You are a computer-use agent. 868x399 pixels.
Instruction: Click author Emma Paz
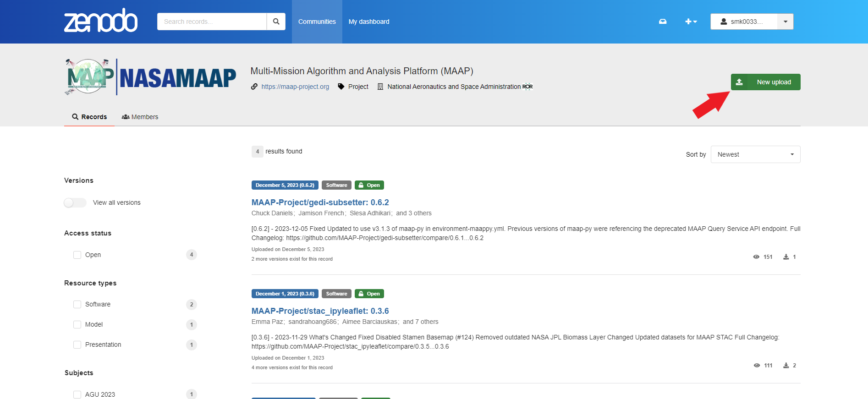point(267,322)
